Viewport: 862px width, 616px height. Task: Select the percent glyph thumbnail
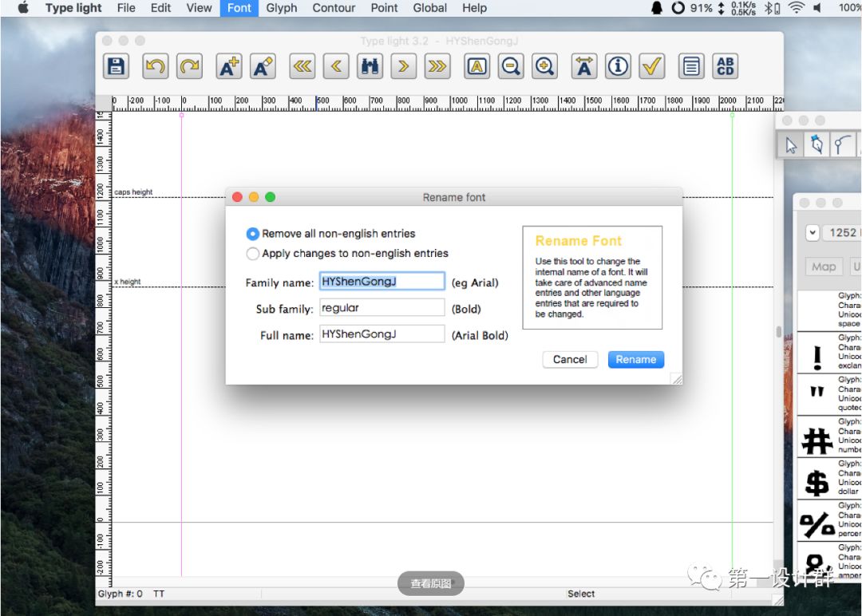pyautogui.click(x=817, y=525)
